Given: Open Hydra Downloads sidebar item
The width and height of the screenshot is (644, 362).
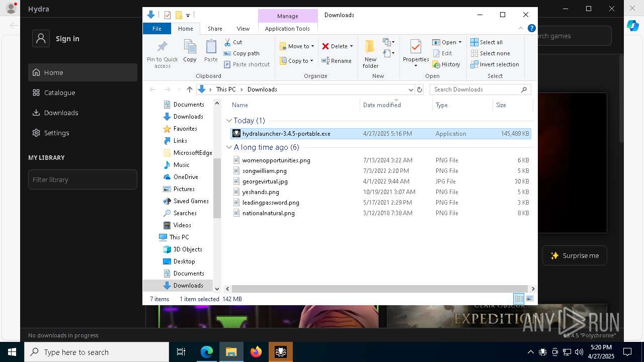Looking at the screenshot, I should [x=83, y=113].
